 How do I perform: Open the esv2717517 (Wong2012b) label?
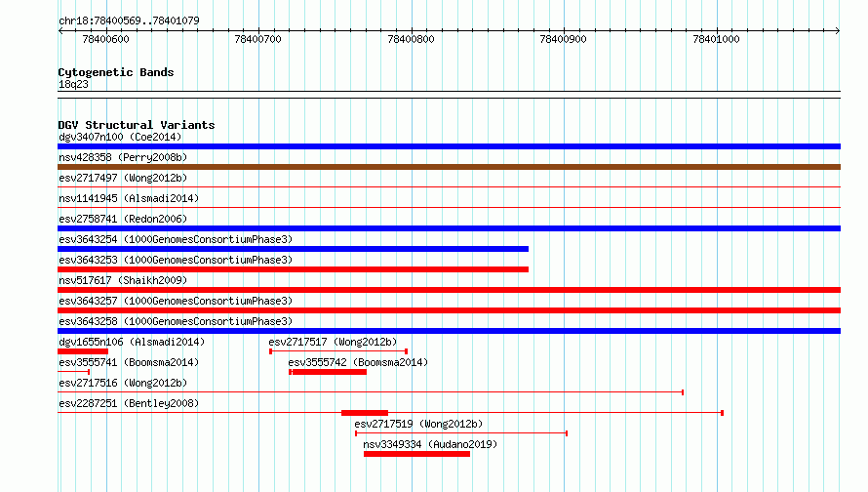tap(333, 342)
